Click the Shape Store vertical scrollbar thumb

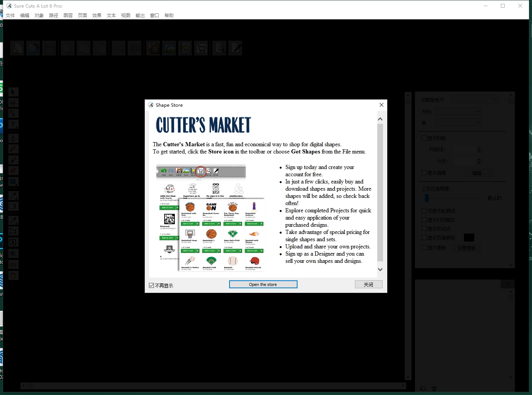[x=380, y=193]
